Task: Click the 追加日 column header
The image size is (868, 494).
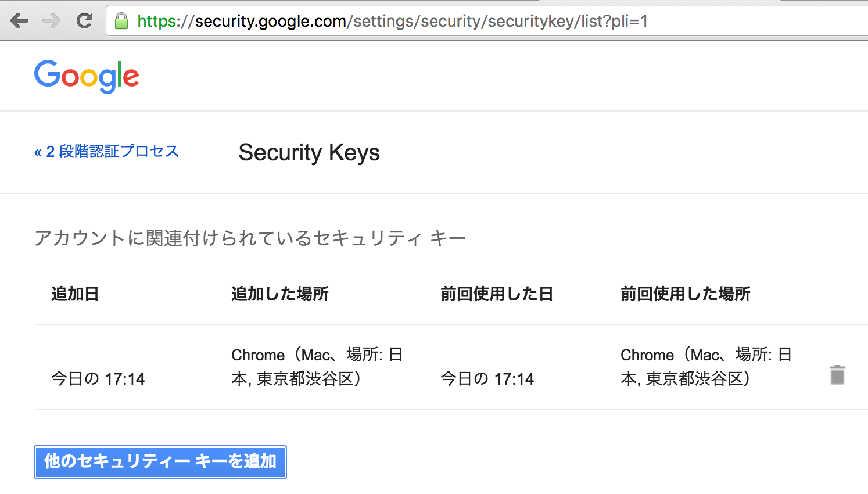Action: [x=75, y=294]
